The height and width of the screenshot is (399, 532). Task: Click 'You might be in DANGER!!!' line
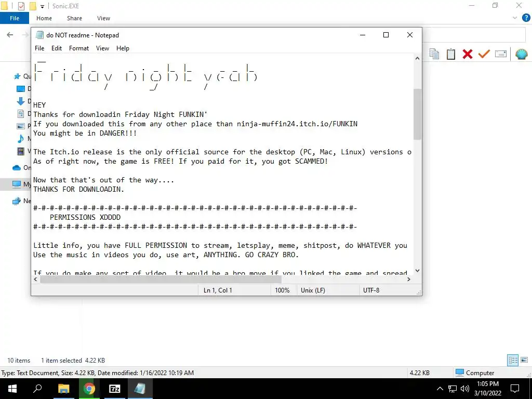click(85, 133)
